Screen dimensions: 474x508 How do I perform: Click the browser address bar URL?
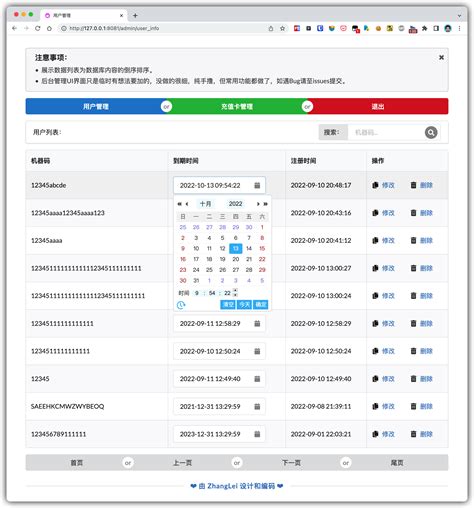tap(114, 28)
